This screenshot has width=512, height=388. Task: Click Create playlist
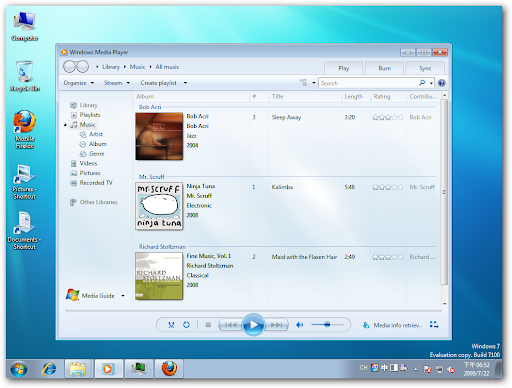point(158,83)
